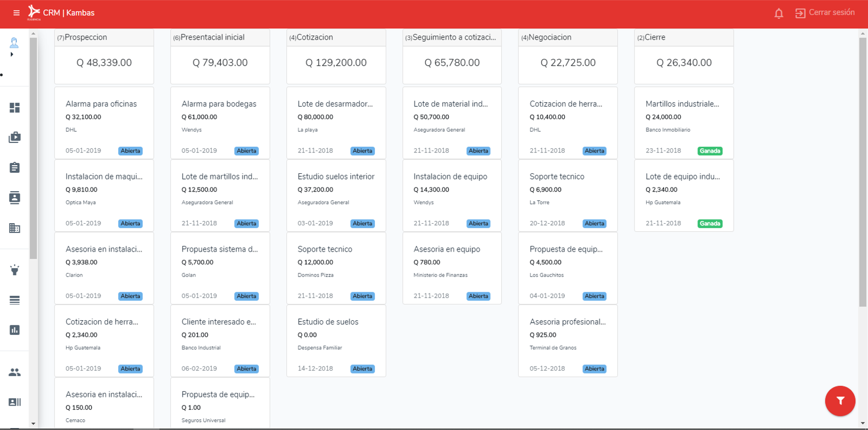Click the main page vertical scrollbar
The image size is (868, 430).
[862, 173]
